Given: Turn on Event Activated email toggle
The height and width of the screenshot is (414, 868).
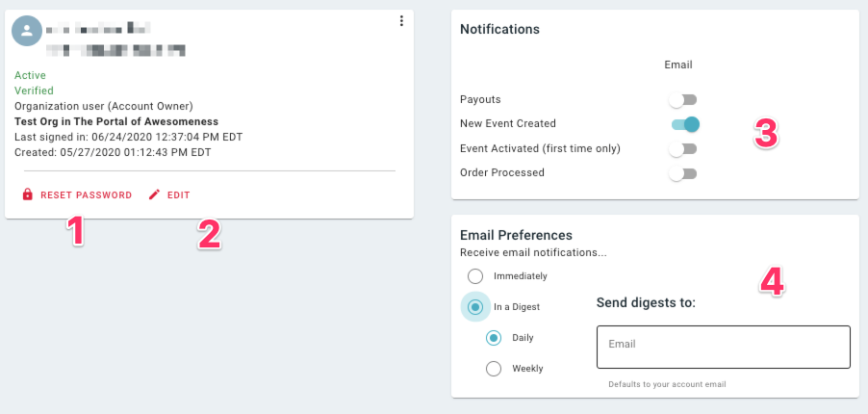Looking at the screenshot, I should [x=682, y=149].
